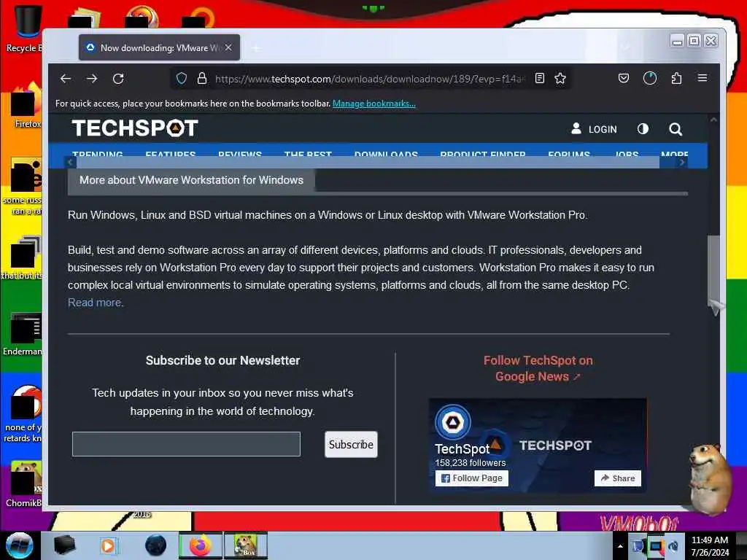The image size is (747, 560).
Task: Click the Subscribe button
Action: [351, 444]
